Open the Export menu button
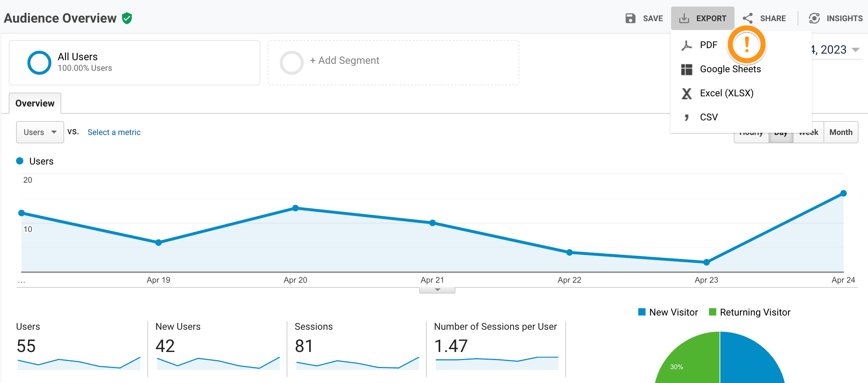 (x=703, y=18)
